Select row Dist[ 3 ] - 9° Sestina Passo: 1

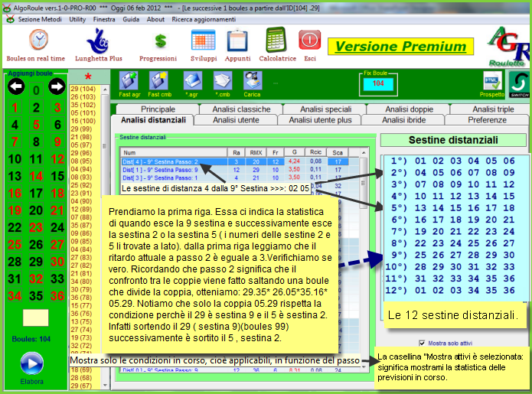tap(235, 177)
